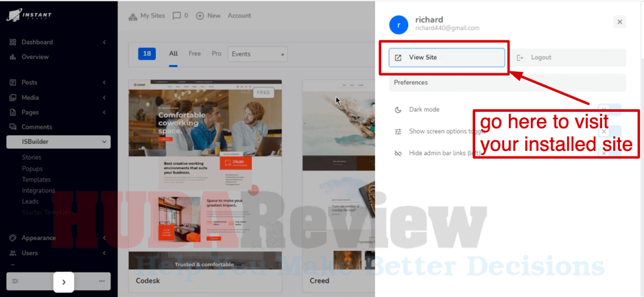Select the Pro templates tab
644x297 pixels.
tap(217, 54)
